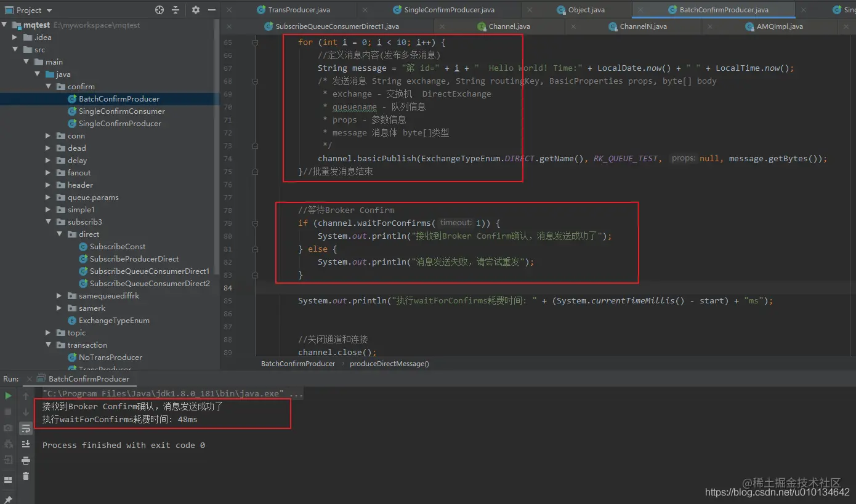Click 'Process finished with exit code 0'
This screenshot has height=504, width=856.
tap(124, 445)
